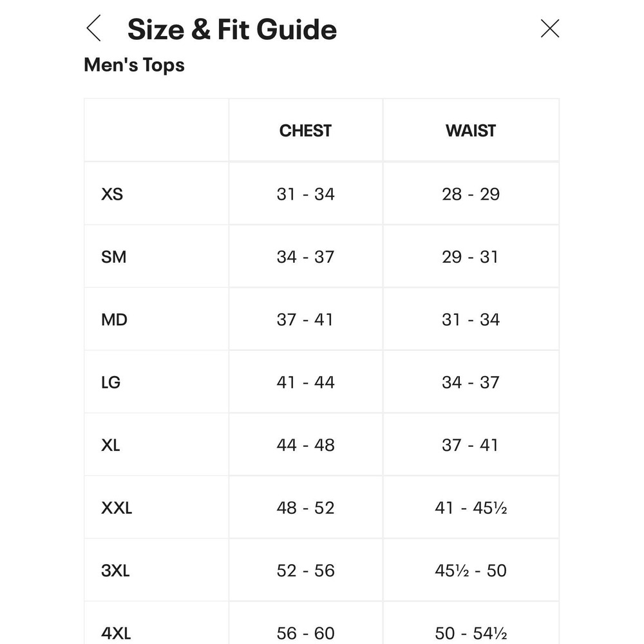
Task: Select the 3XL size row label
Action: tap(115, 571)
